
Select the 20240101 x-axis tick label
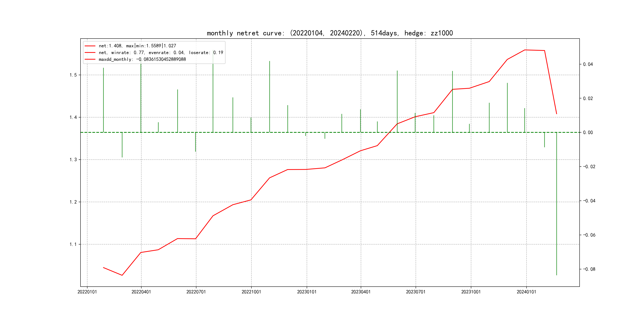click(x=526, y=292)
